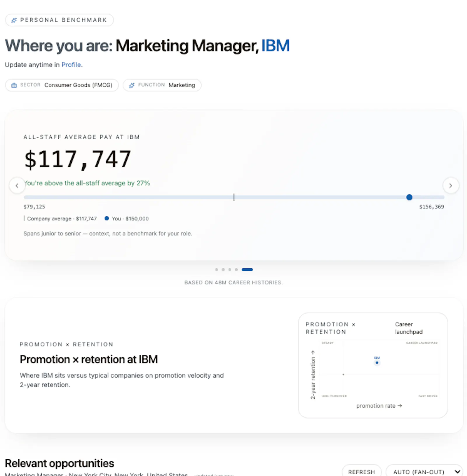Click 'All-staff average pay at IBM' label
467x476 pixels.
[82, 137]
